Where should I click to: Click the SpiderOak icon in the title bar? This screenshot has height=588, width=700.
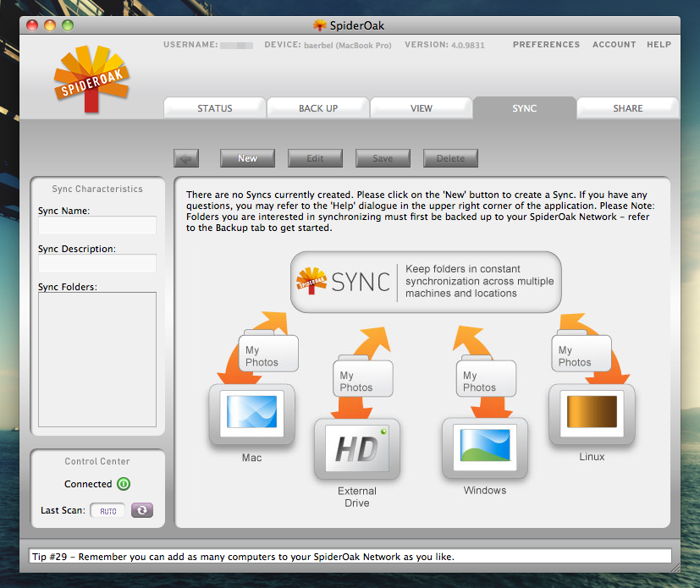(x=319, y=25)
